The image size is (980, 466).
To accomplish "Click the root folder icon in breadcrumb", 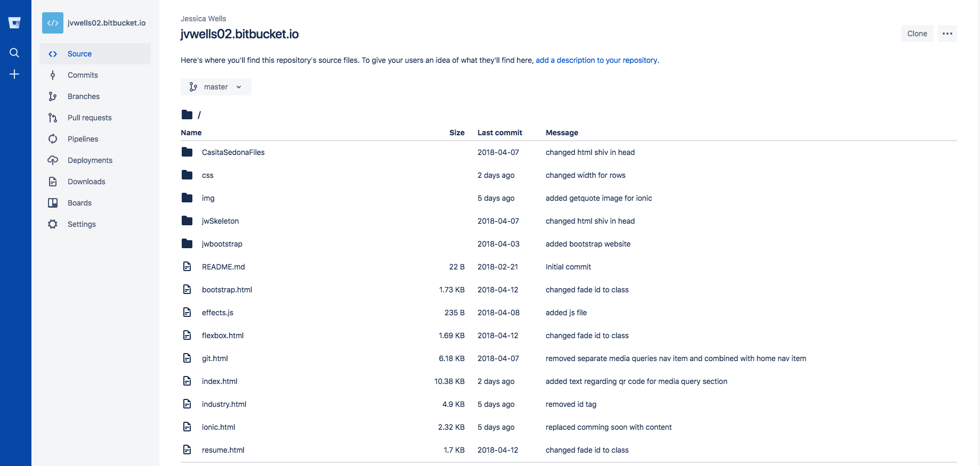I will [x=187, y=115].
